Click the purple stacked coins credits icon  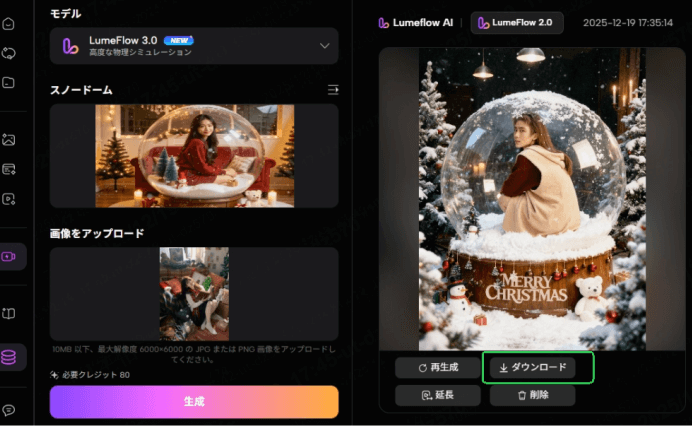(x=9, y=357)
